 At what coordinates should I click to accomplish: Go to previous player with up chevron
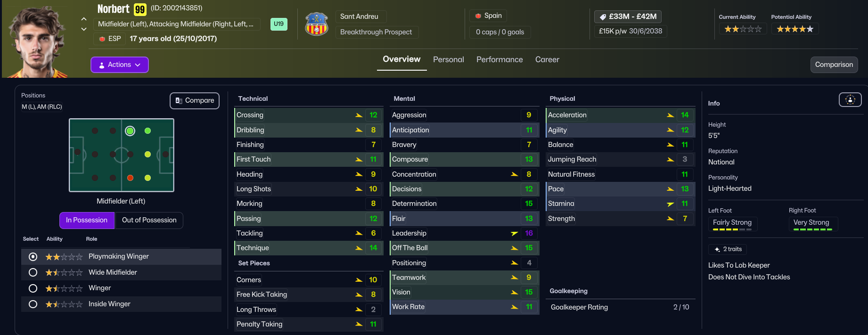click(x=84, y=19)
